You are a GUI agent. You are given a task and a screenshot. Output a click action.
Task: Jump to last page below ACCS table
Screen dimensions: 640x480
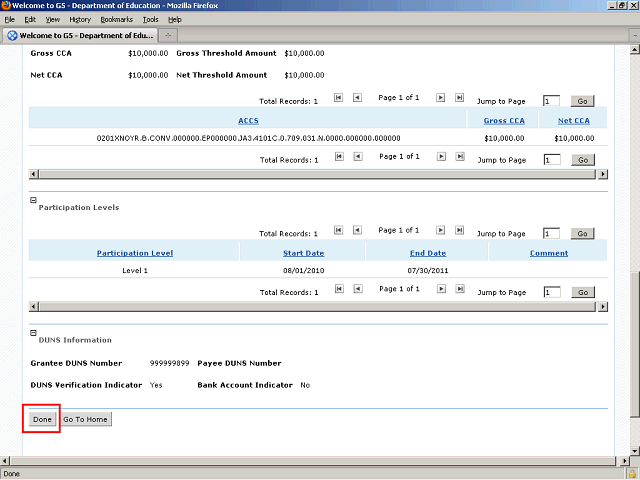coord(459,158)
